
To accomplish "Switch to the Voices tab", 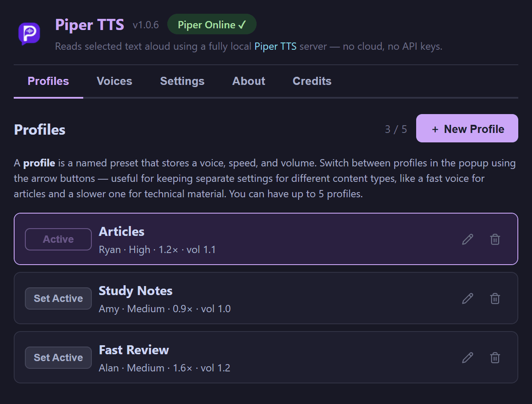I will click(115, 81).
